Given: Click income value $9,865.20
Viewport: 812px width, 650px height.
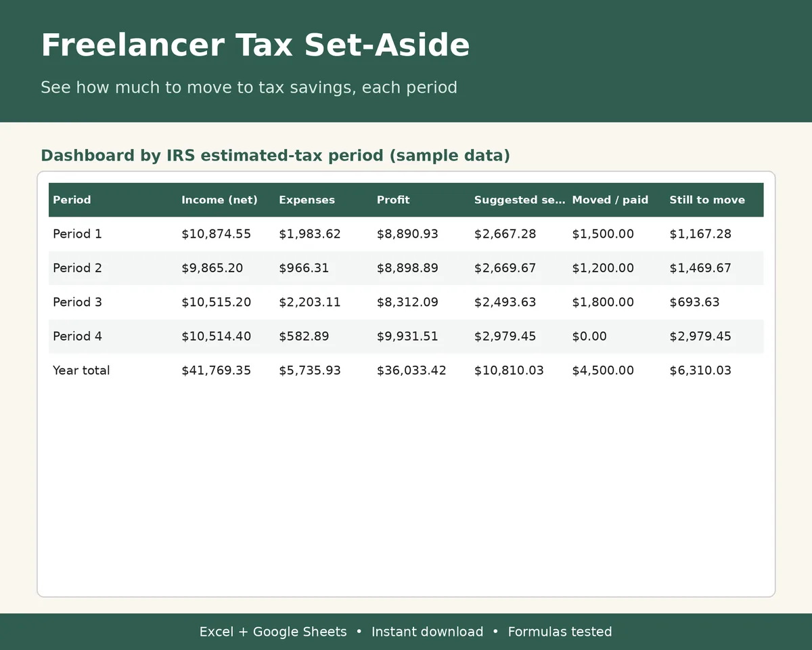Looking at the screenshot, I should pyautogui.click(x=212, y=268).
